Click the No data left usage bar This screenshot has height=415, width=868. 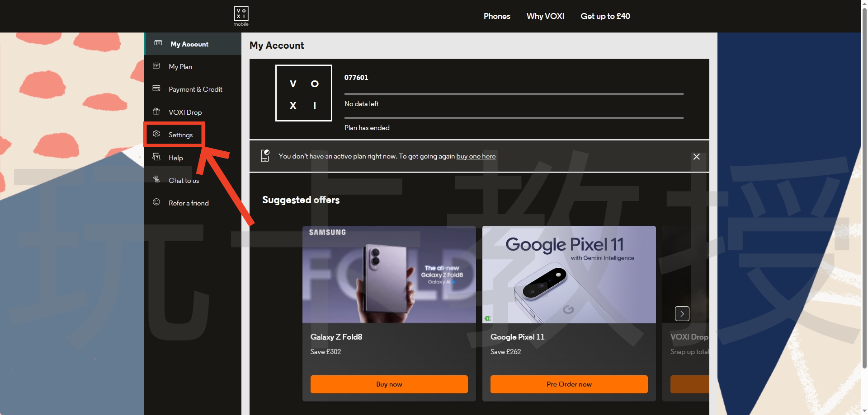514,94
